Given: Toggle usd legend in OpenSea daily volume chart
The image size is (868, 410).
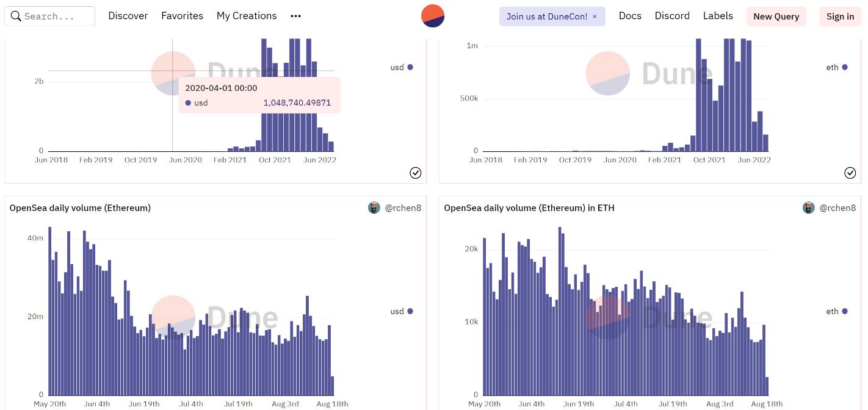Looking at the screenshot, I should click(x=402, y=311).
